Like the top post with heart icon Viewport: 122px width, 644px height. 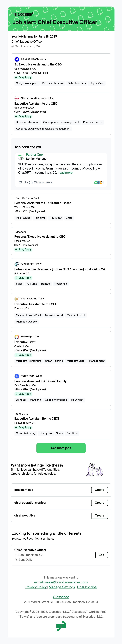(20, 182)
